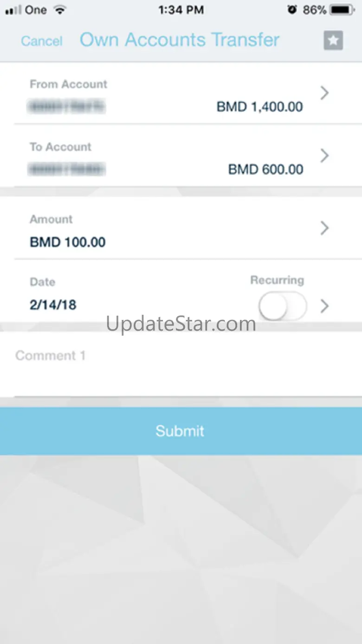
Task: Open To Account selection chevron
Action: 325,156
